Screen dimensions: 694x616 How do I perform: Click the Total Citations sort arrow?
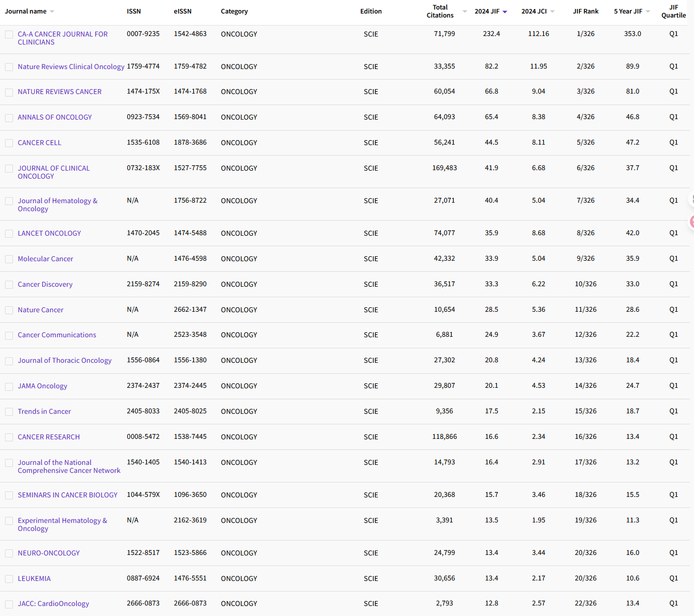pyautogui.click(x=465, y=12)
